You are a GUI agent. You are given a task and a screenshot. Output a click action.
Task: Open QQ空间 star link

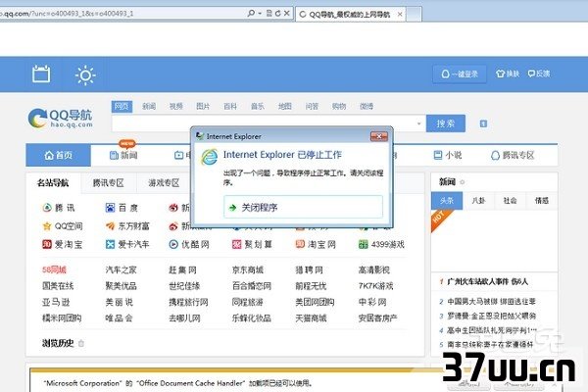(63, 225)
